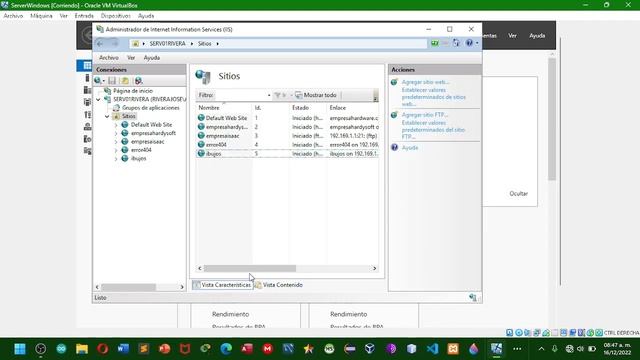Click the globe icon of empresaisaac in tree
640x360 pixels.
[125, 141]
